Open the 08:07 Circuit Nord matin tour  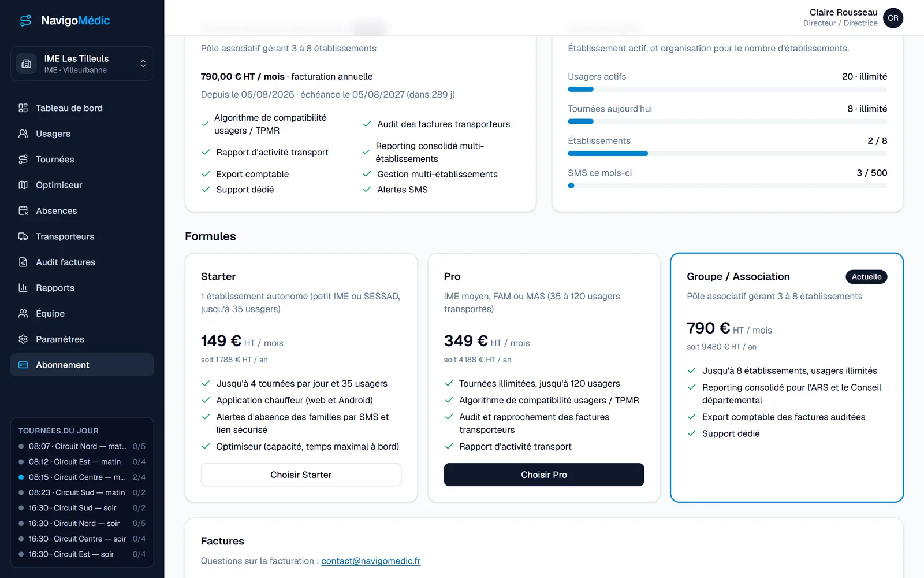point(82,446)
